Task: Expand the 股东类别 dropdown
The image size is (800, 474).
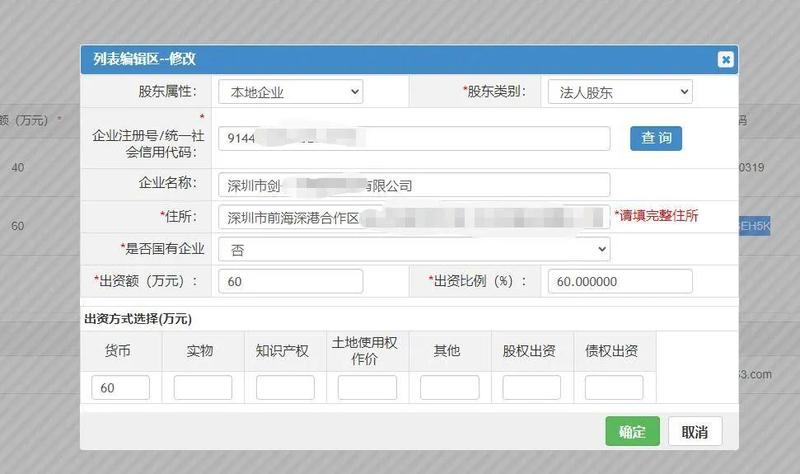Action: point(620,92)
